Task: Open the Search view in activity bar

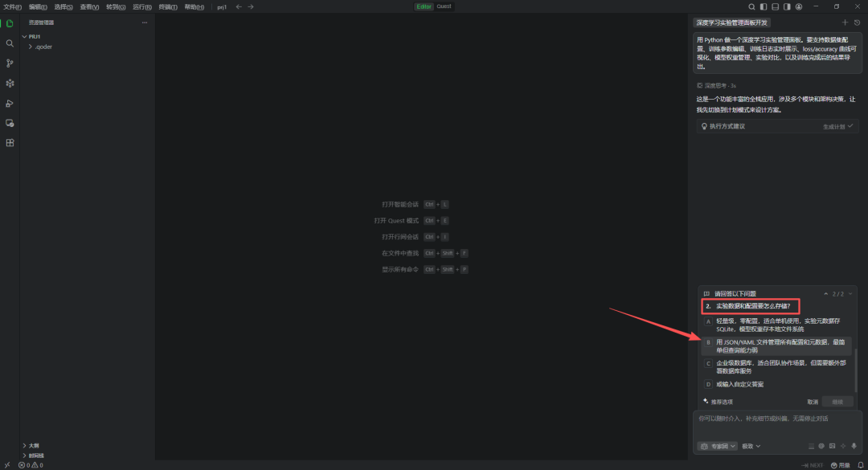Action: [x=10, y=43]
